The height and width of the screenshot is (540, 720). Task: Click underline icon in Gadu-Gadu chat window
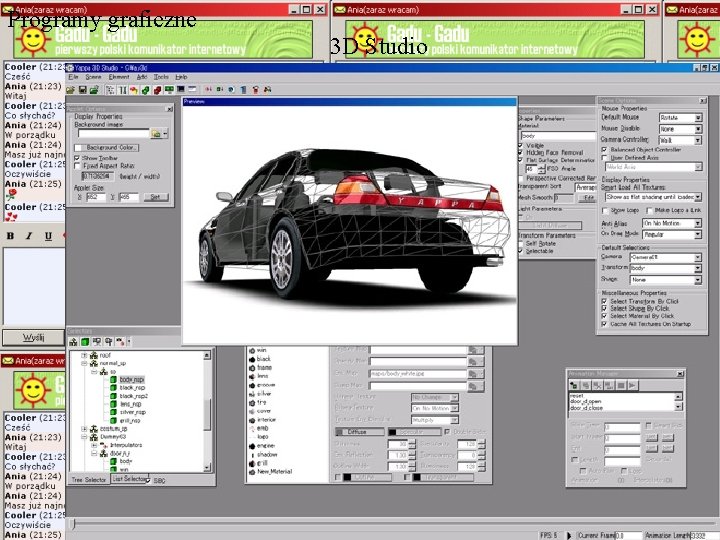point(48,236)
